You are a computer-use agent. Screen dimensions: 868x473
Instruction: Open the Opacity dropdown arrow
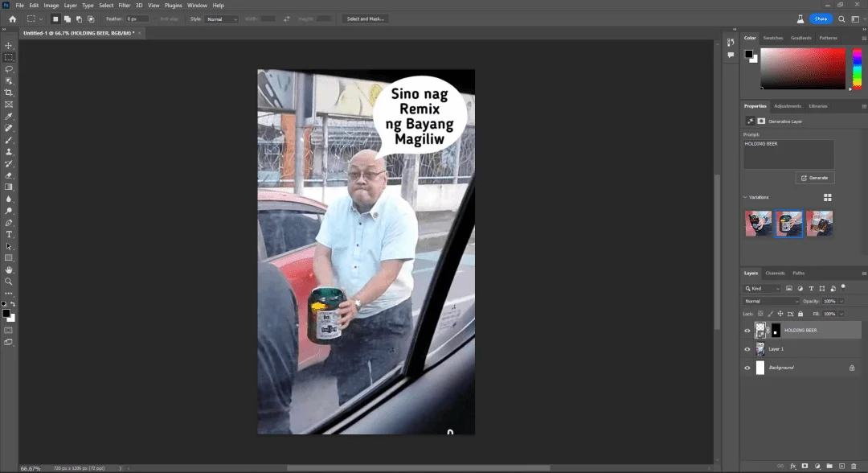click(x=841, y=302)
